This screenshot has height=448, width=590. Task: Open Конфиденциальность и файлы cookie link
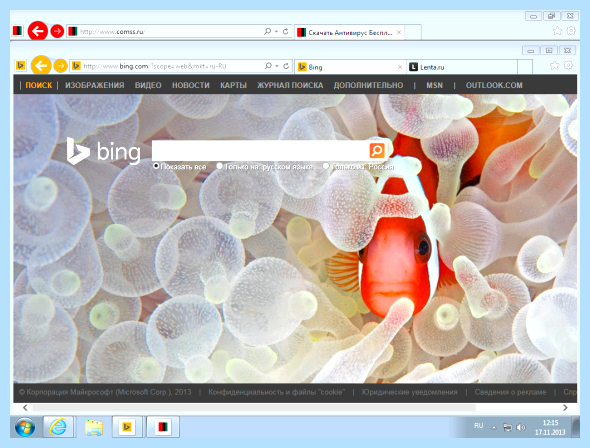[277, 392]
